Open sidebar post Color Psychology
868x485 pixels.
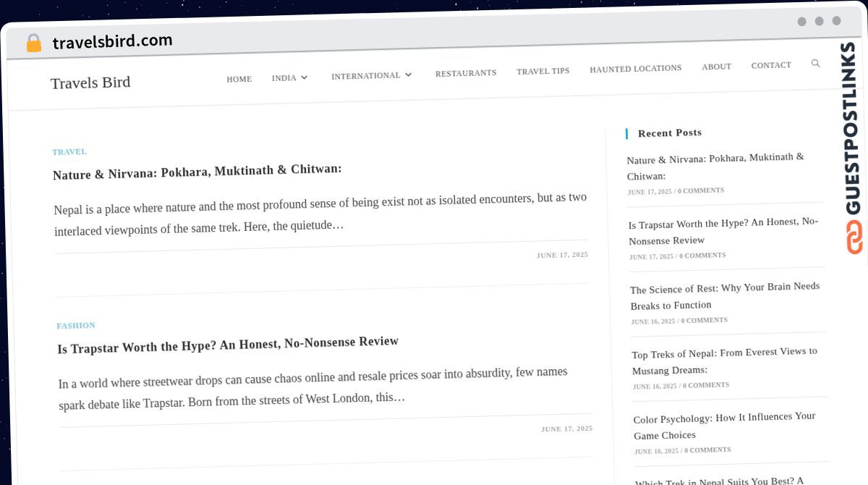click(724, 426)
